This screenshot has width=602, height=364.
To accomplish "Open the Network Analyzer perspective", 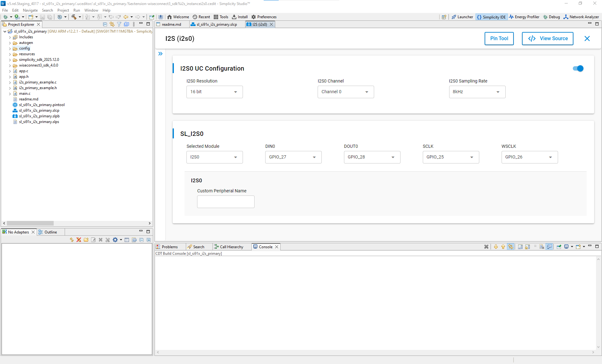I will [x=581, y=17].
